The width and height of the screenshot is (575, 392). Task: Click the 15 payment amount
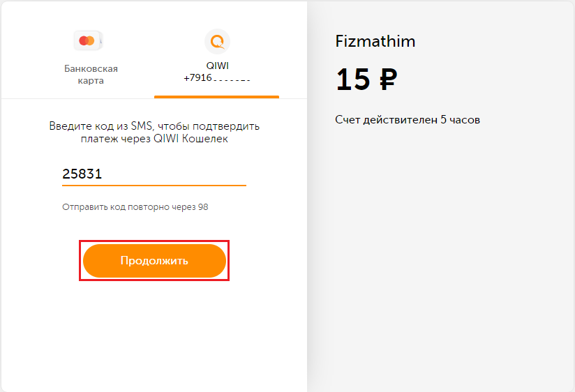353,80
